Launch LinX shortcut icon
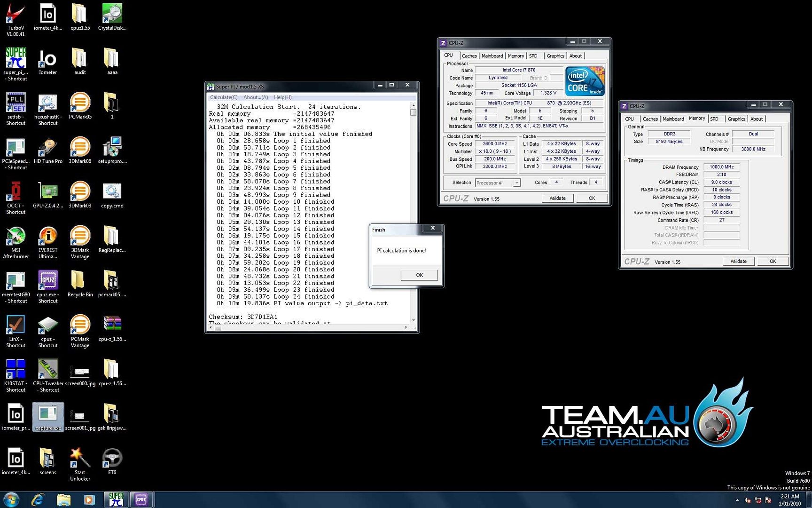The width and height of the screenshot is (812, 508). (16, 331)
